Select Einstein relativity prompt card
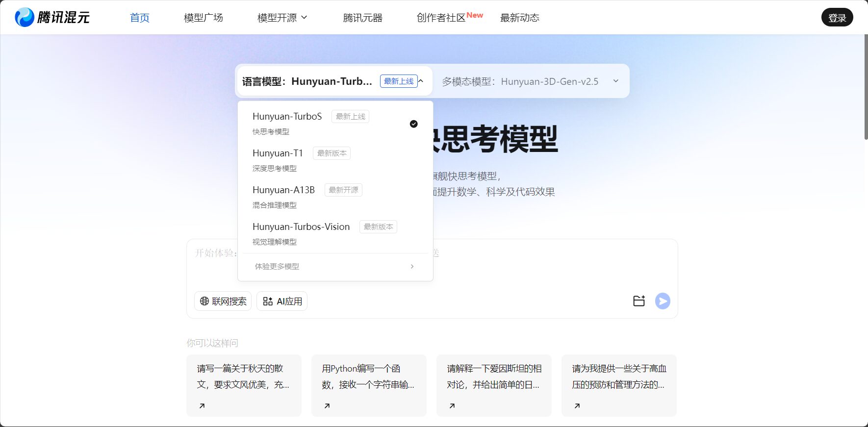Screen dimensions: 868x427 point(494,385)
